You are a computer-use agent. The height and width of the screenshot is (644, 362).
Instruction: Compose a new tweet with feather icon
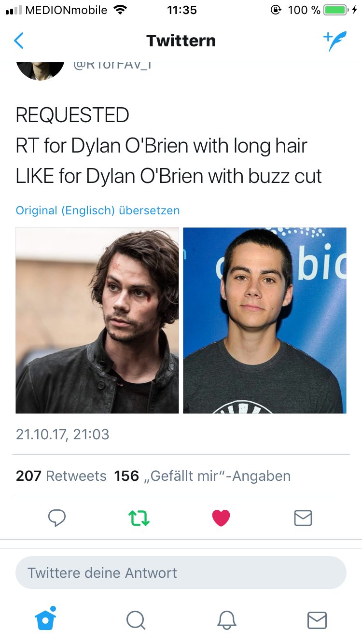tap(335, 42)
